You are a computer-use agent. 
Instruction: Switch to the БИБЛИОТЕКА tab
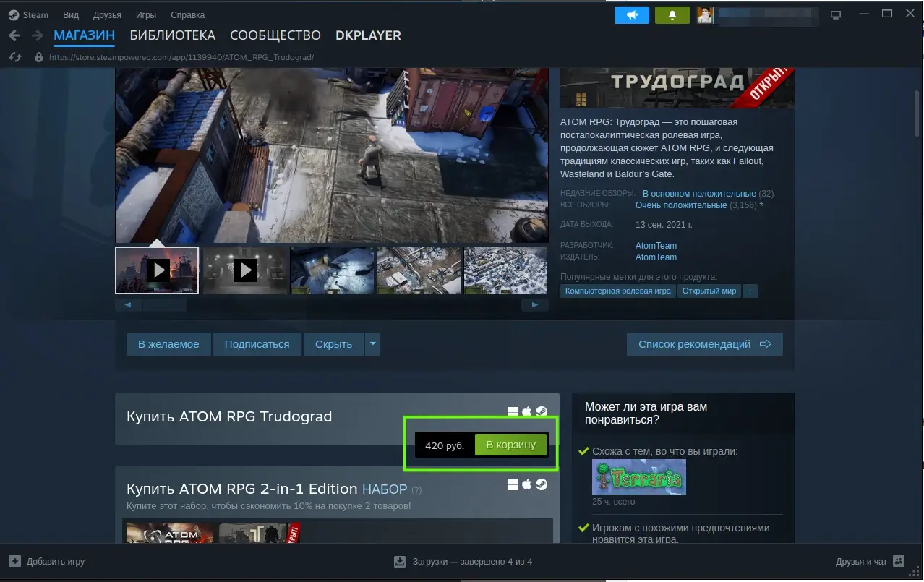[x=173, y=35]
